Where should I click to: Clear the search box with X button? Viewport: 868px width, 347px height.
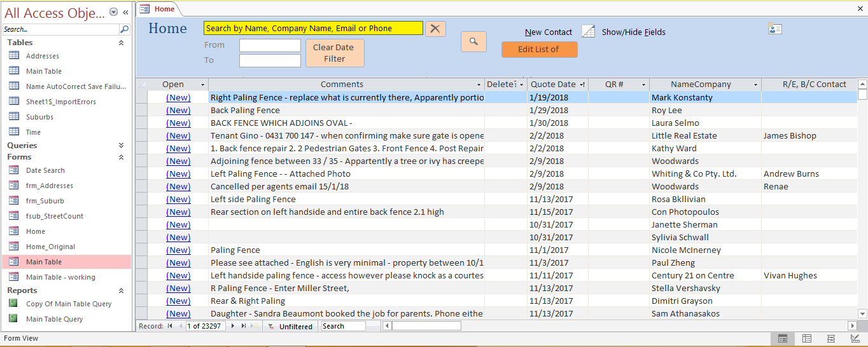click(435, 29)
